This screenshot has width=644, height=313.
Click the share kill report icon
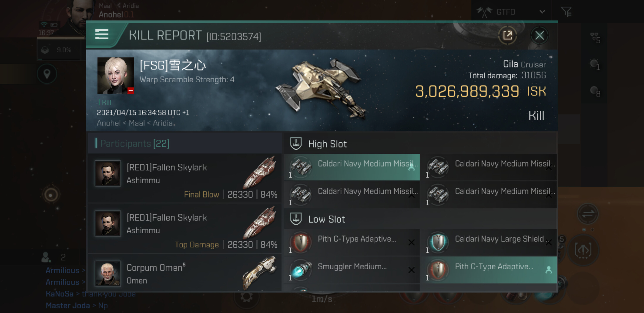pyautogui.click(x=507, y=35)
